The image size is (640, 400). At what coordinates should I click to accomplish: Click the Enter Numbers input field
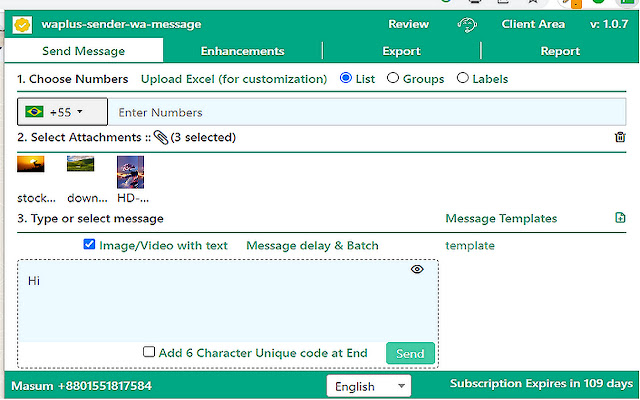coord(367,112)
